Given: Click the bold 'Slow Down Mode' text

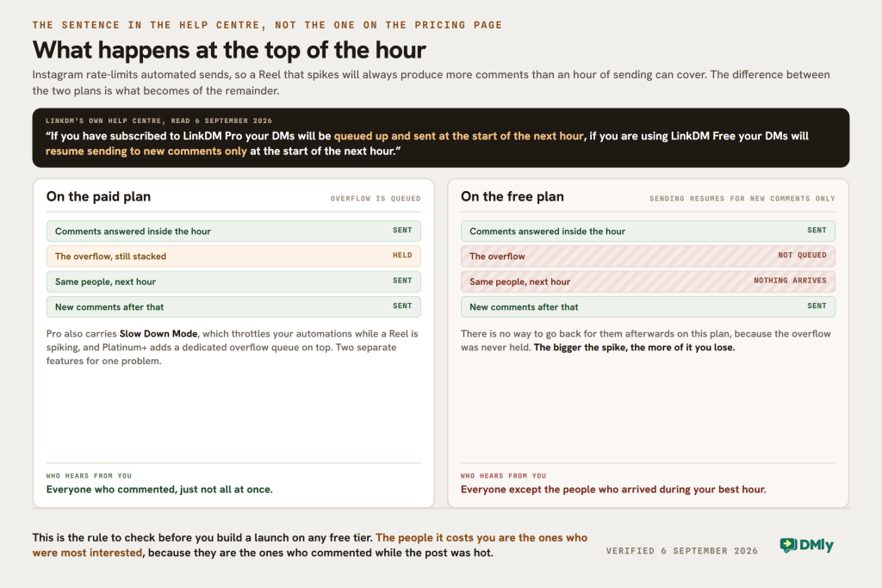Looking at the screenshot, I should [x=158, y=334].
